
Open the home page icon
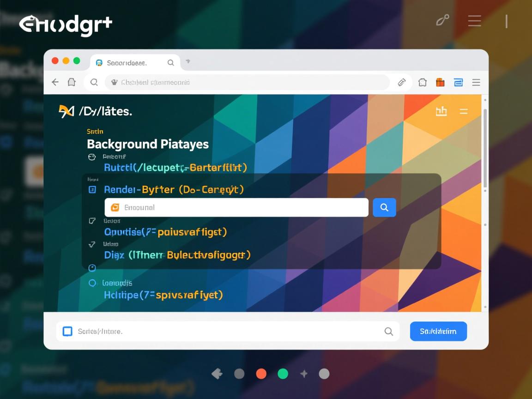coord(72,82)
